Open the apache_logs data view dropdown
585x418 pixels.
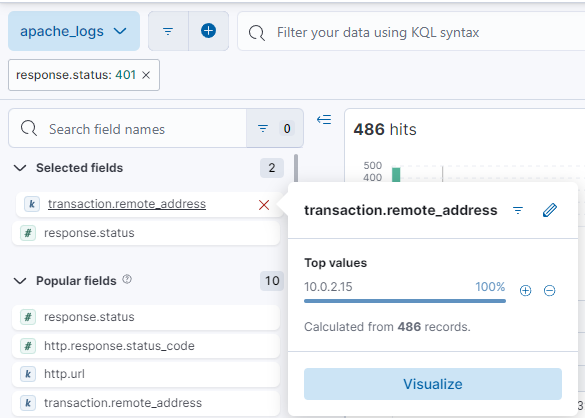74,31
